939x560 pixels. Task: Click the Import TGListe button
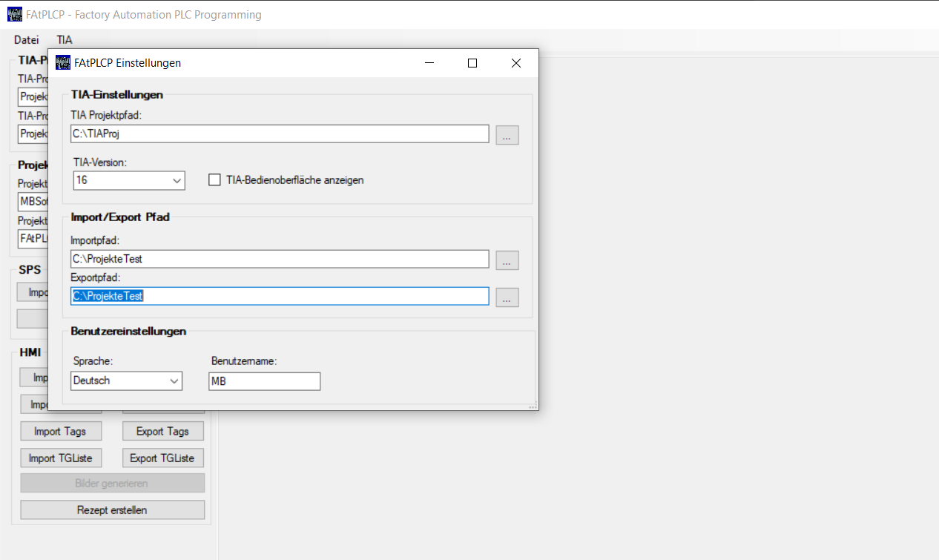pos(61,458)
